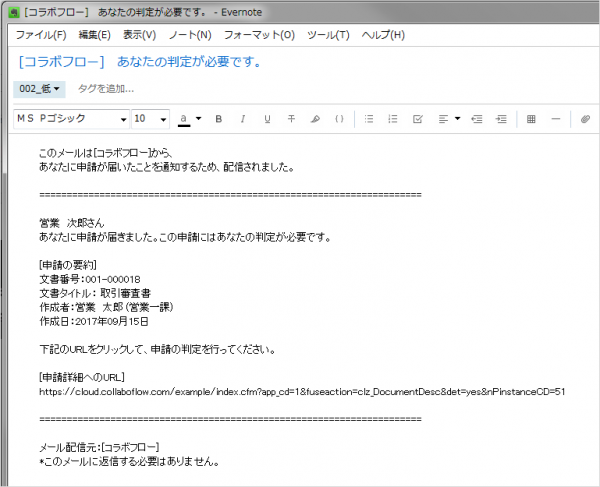Open the 表示(V) menu

tap(139, 35)
